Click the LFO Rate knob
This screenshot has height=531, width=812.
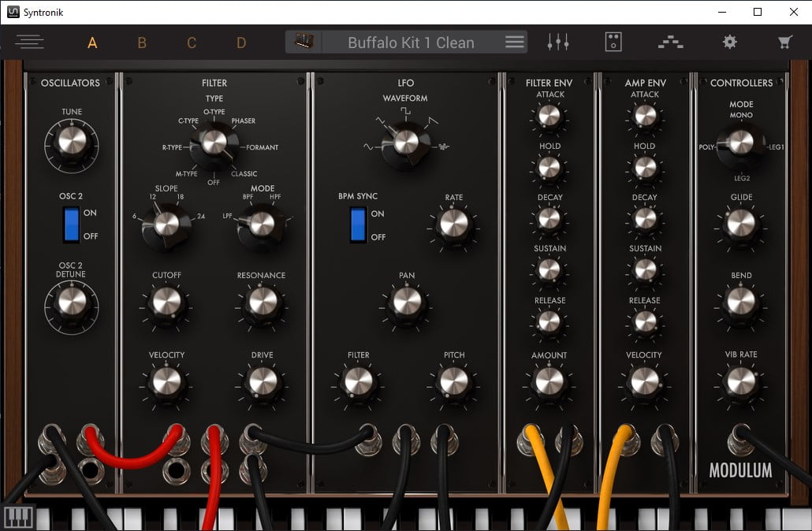[x=453, y=225]
